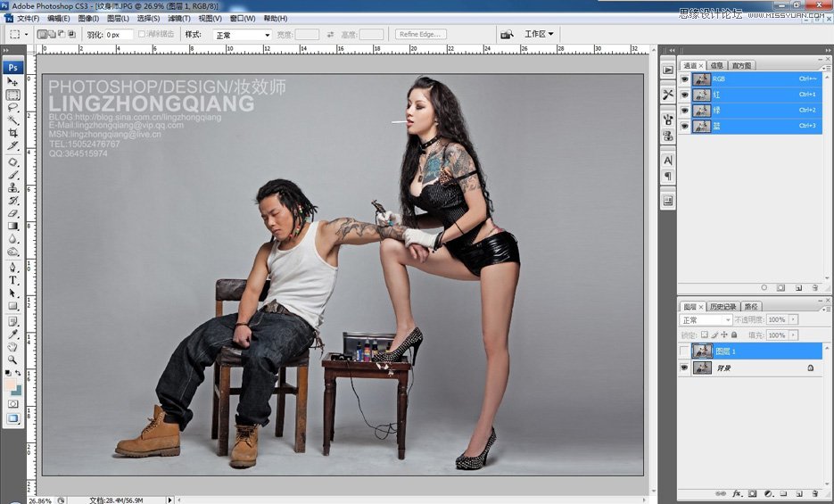Switch to the 历史记录 tab
Screen dimensions: 834x504
pyautogui.click(x=723, y=307)
